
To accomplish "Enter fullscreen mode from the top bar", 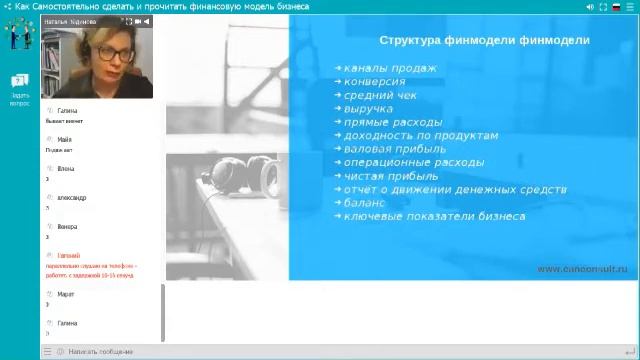I will [x=603, y=7].
